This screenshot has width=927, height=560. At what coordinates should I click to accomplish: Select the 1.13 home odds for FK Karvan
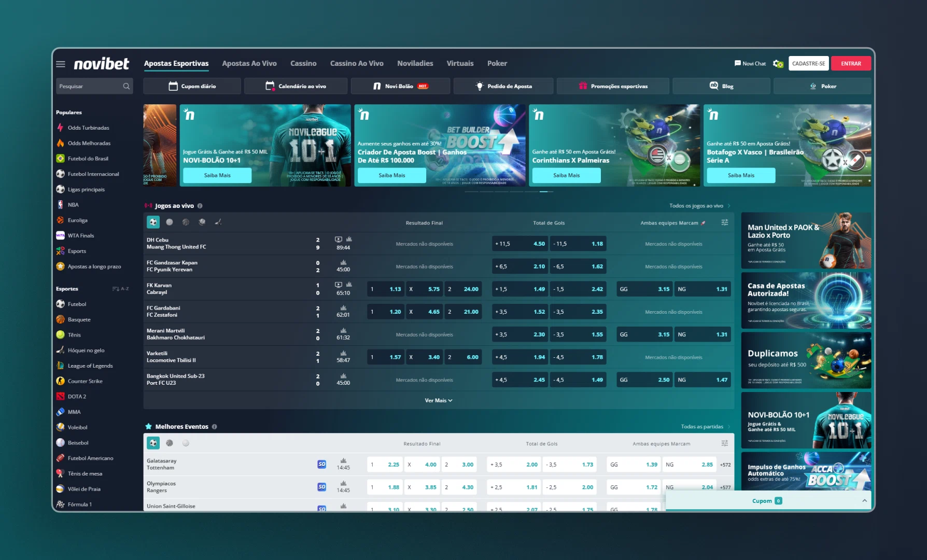click(x=385, y=289)
